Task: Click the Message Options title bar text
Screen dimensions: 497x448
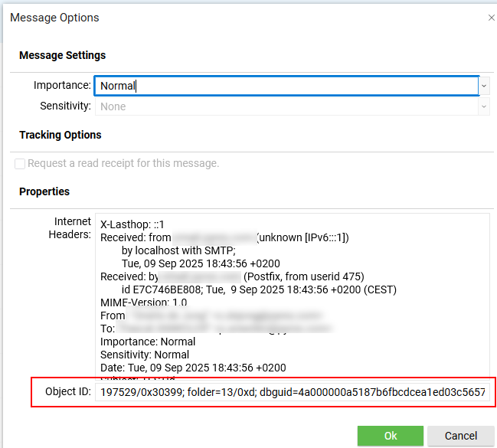Action: [x=54, y=18]
